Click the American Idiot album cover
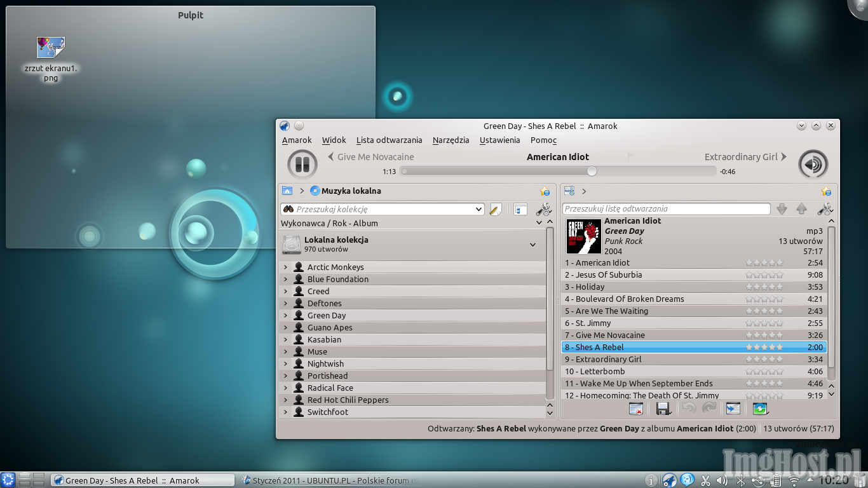868x488 pixels. click(583, 236)
